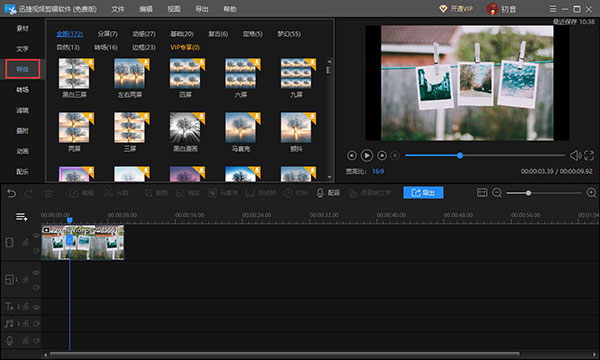Undo the last action in timeline toolbar
600x360 pixels.
click(11, 193)
